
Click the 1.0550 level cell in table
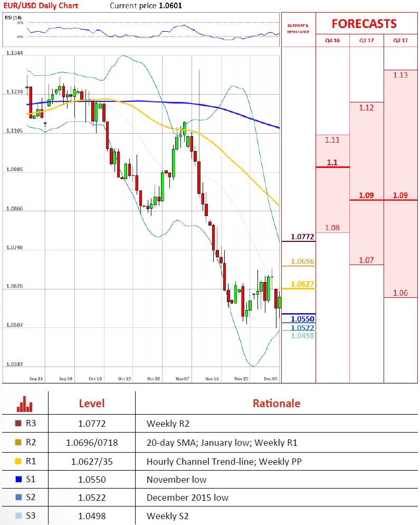(x=92, y=480)
